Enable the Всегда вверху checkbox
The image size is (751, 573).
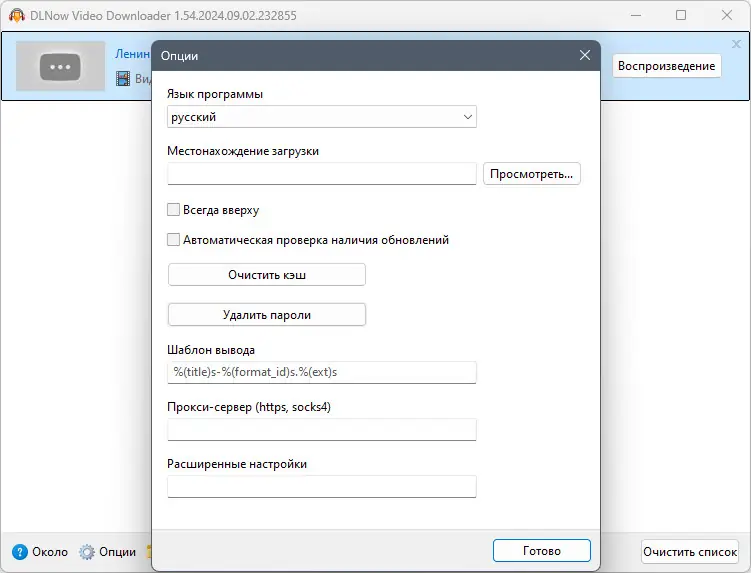(x=174, y=210)
